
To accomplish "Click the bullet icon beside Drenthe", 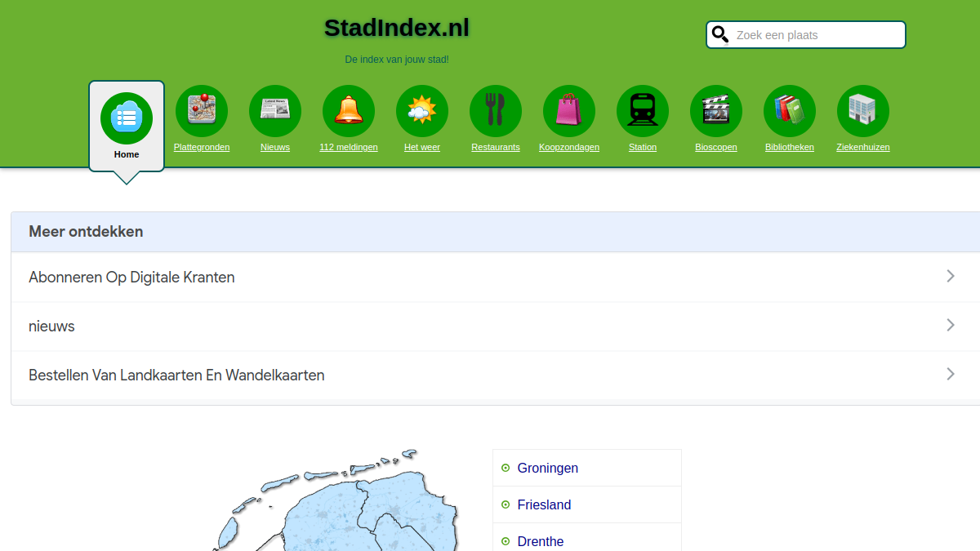I will coord(506,541).
